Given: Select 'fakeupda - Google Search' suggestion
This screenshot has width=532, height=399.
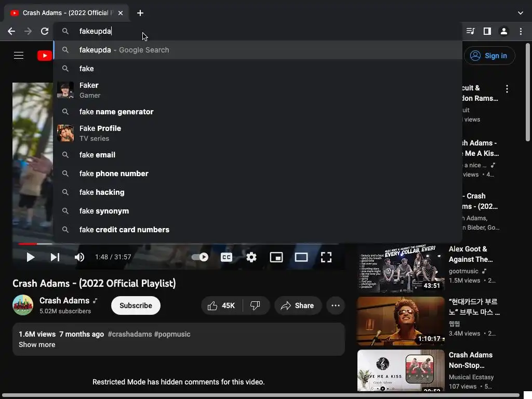Looking at the screenshot, I should click(258, 50).
